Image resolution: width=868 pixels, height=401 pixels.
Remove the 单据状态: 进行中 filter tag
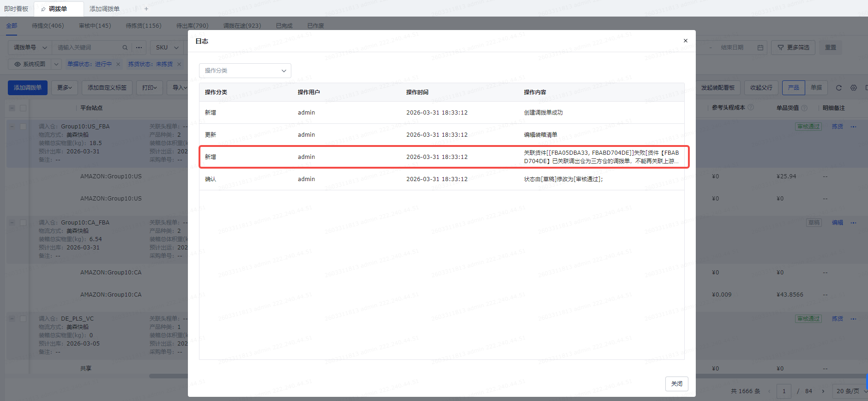coord(118,64)
